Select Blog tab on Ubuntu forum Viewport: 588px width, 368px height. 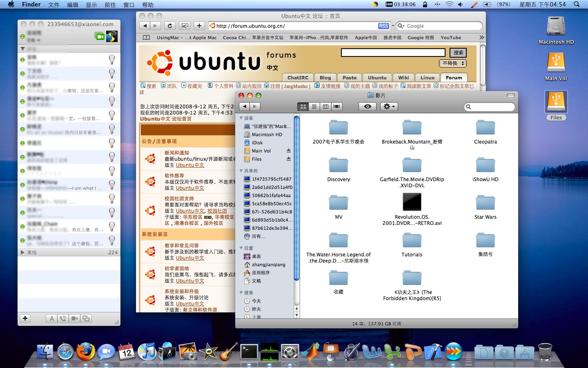click(x=325, y=77)
